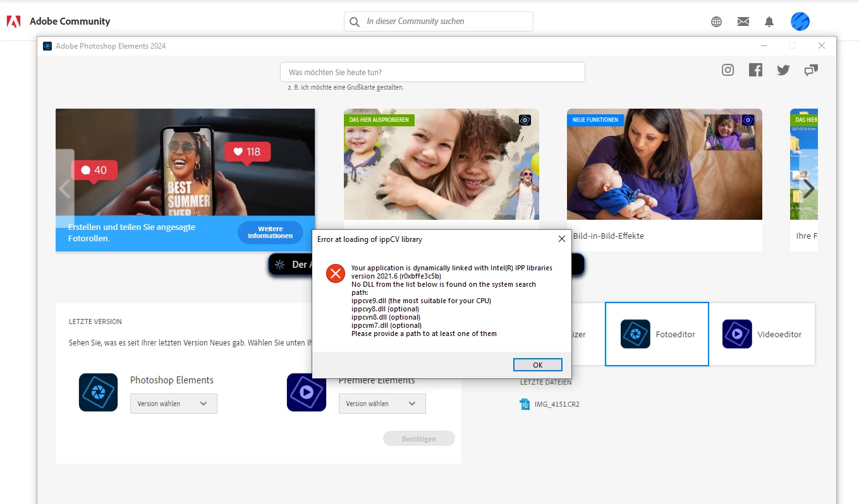Open Adobe Community messages envelope

(743, 21)
